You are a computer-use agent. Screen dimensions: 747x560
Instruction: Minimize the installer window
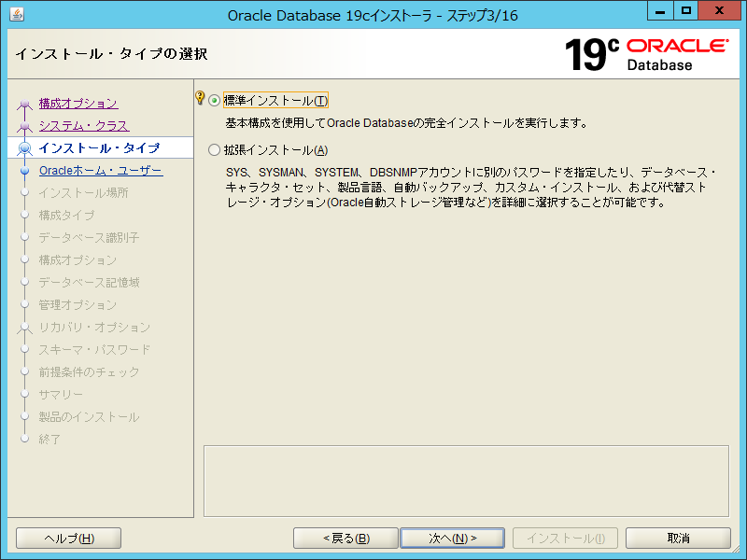[x=660, y=11]
